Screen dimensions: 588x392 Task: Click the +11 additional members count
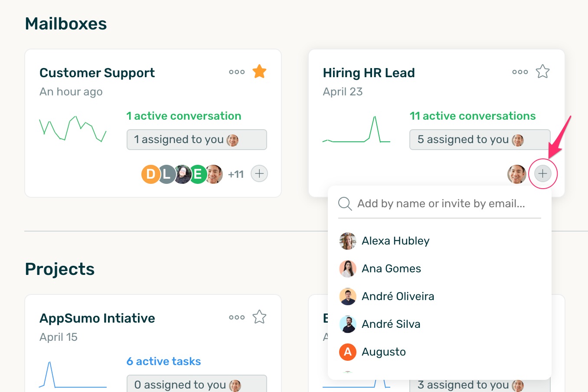(236, 174)
